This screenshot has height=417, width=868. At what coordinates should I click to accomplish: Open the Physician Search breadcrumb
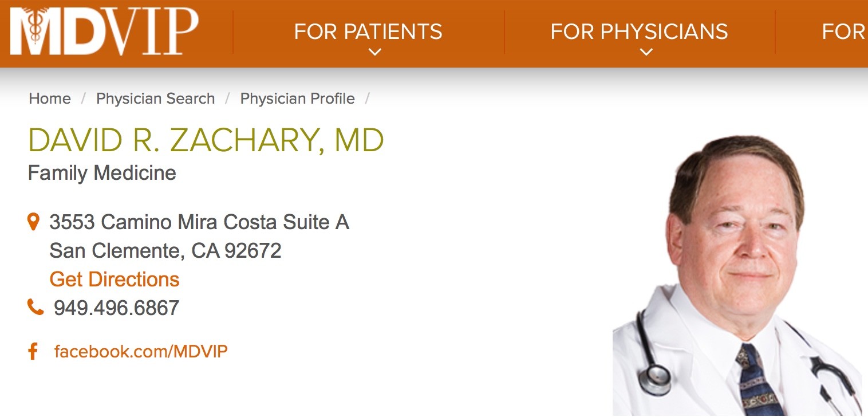155,99
